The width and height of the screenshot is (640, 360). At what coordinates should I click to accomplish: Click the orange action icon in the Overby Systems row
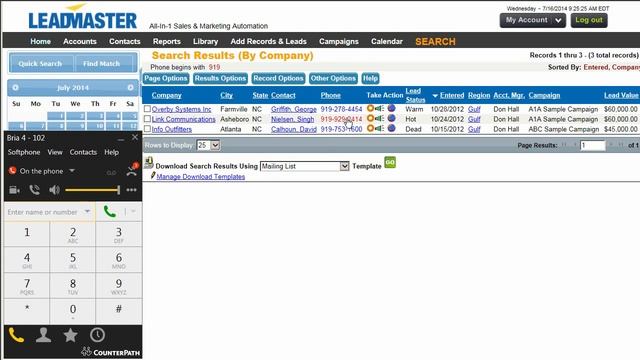pos(370,109)
